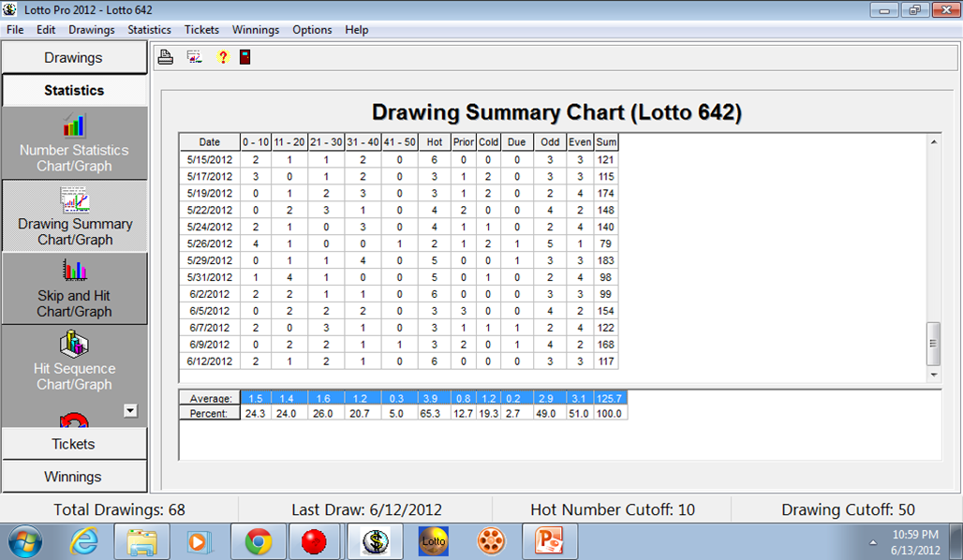Click the yellow Lotto ball taskbar icon
The image size is (963, 560).
pos(433,541)
